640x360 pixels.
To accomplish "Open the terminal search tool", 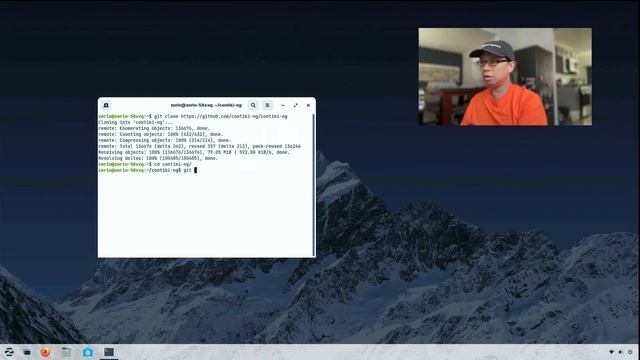I will 253,105.
